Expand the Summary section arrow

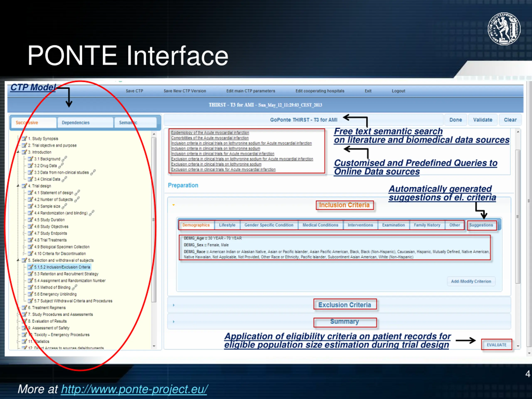pos(173,321)
